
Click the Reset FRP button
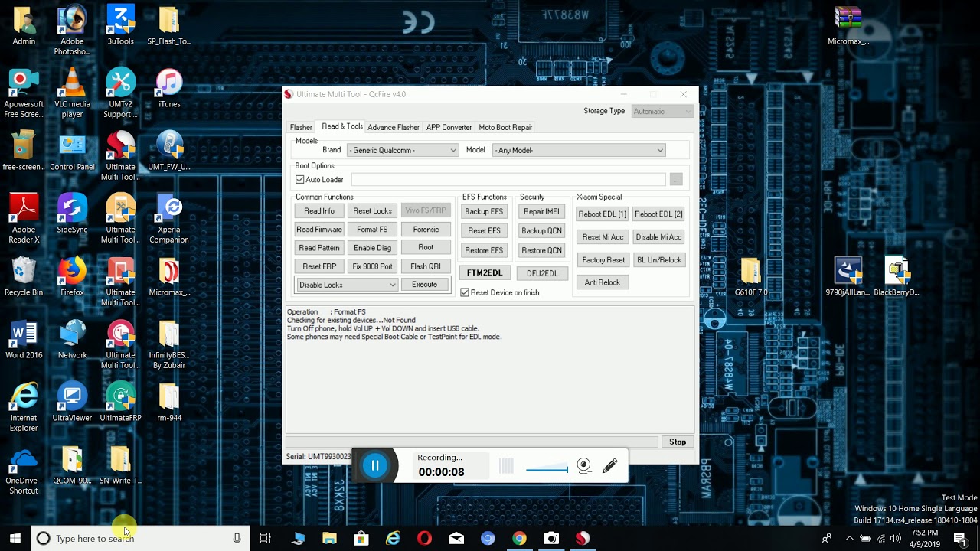[319, 266]
